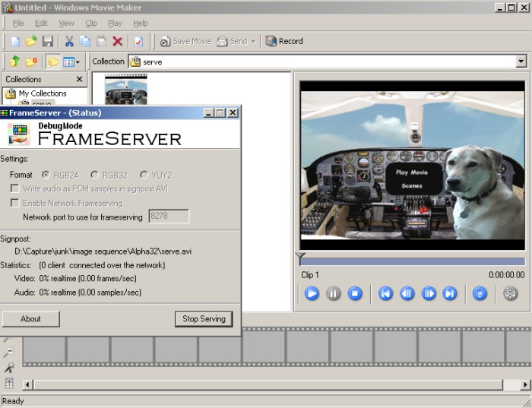Select the YUY2 format radio button
The image size is (532, 408).
pos(144,175)
